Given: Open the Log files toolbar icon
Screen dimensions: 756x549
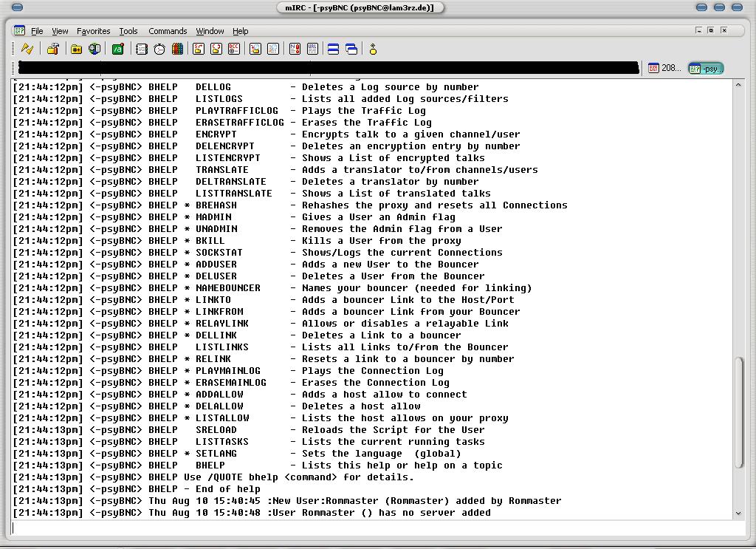Looking at the screenshot, I should point(273,49).
